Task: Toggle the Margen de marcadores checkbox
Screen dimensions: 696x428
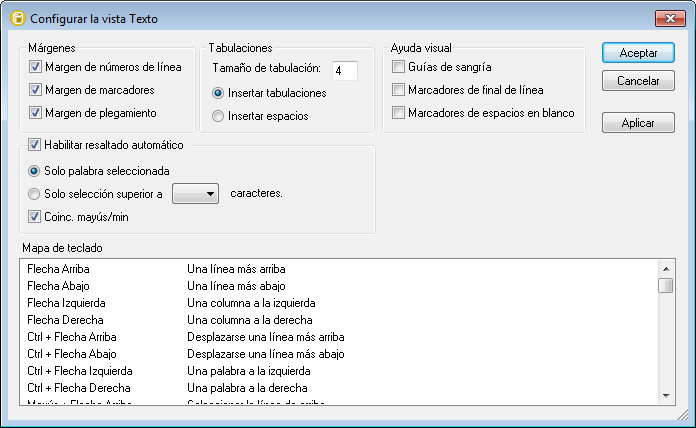Action: click(x=35, y=90)
